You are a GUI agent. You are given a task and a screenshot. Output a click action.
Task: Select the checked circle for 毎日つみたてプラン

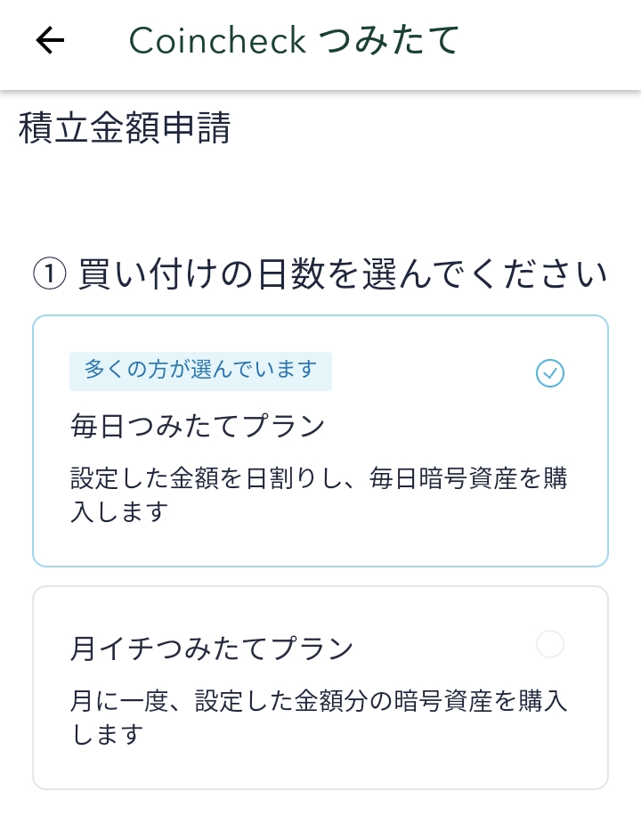pyautogui.click(x=550, y=373)
